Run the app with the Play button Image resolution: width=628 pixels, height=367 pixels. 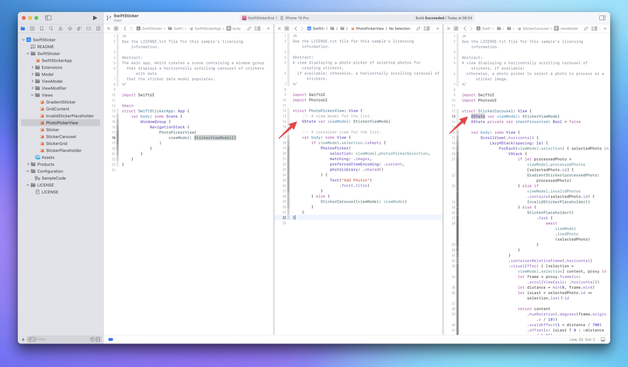pos(95,18)
